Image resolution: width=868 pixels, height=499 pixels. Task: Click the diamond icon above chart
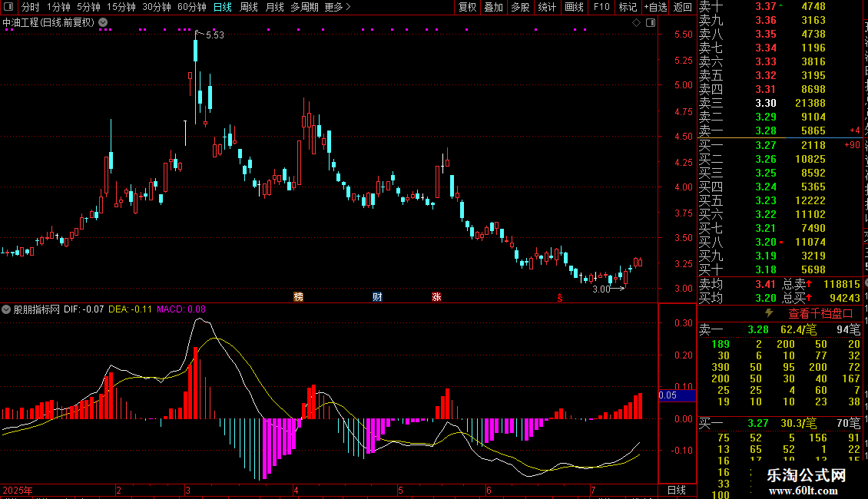(x=636, y=22)
